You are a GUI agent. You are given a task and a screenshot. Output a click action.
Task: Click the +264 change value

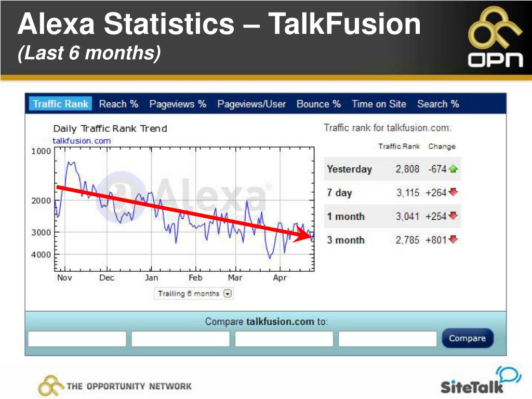[436, 193]
